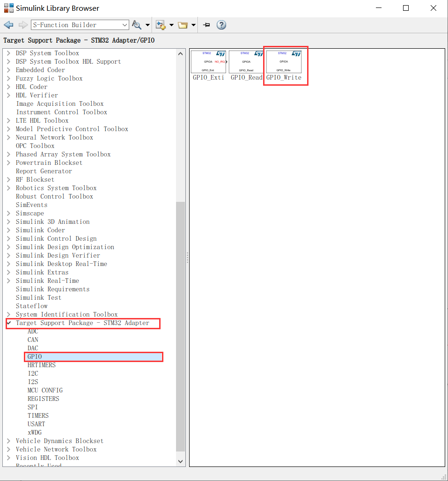The width and height of the screenshot is (448, 481).
Task: Open the search options dropdown arrow
Action: point(147,25)
